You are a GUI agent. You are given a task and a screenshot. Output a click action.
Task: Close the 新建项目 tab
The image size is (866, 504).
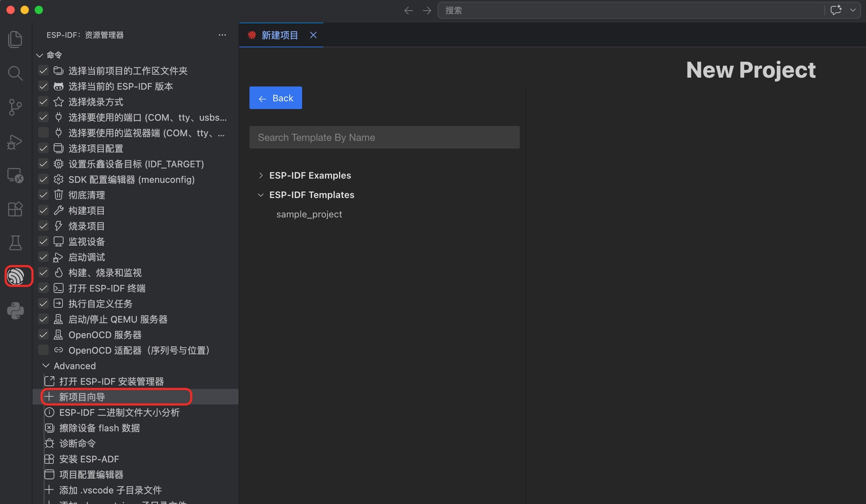(313, 35)
